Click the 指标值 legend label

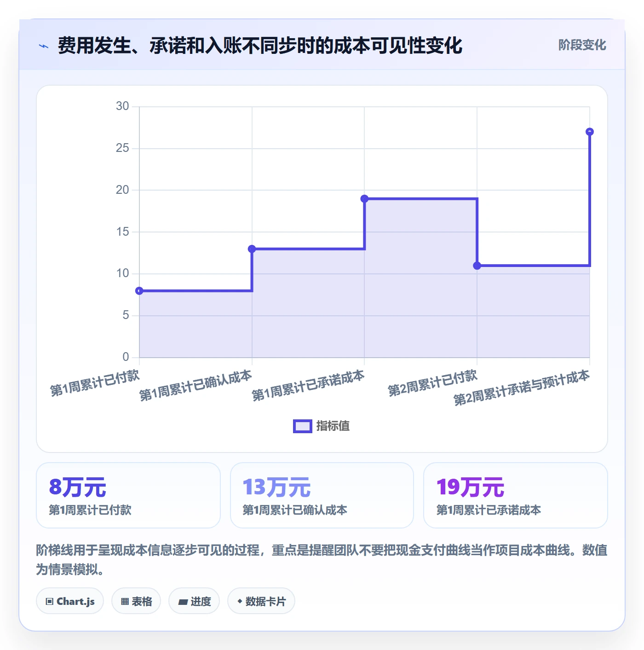click(x=333, y=426)
